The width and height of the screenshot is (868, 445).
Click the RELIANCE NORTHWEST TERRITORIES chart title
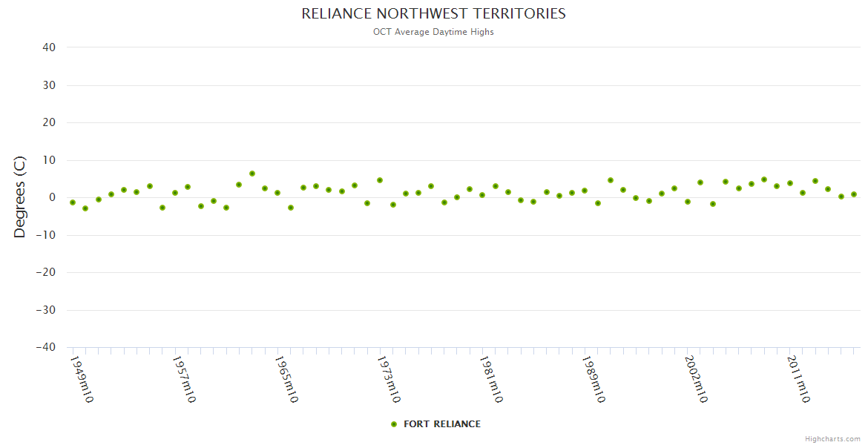click(x=433, y=14)
